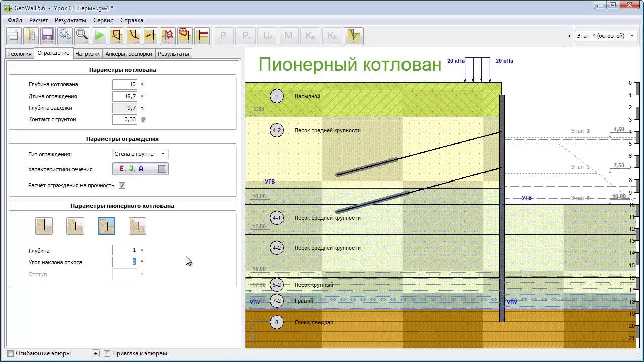Select first pioneer pit shape icon

[x=44, y=226]
